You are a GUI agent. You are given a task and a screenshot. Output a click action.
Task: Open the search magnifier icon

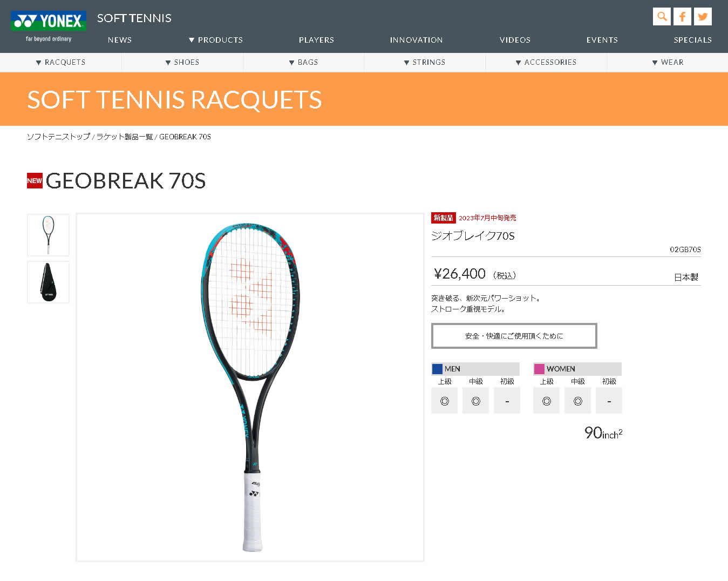(x=662, y=16)
